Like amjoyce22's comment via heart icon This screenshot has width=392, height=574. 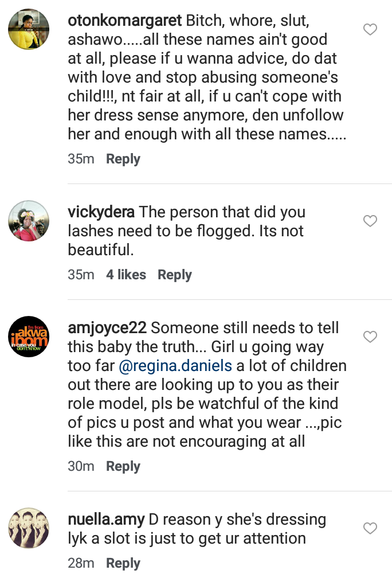click(371, 337)
